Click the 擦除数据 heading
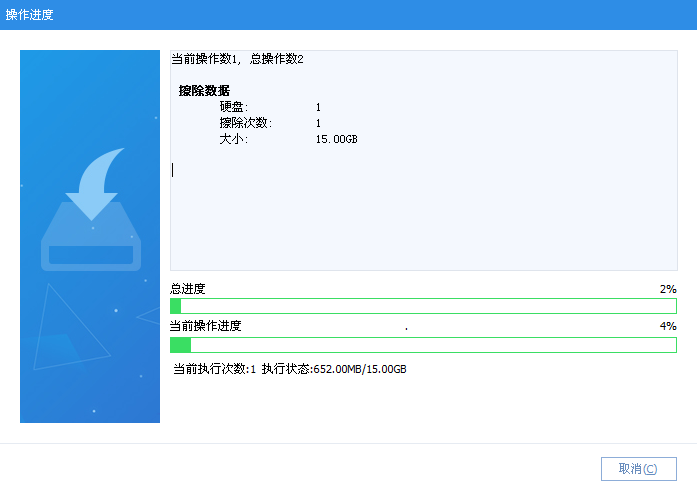 tap(204, 91)
